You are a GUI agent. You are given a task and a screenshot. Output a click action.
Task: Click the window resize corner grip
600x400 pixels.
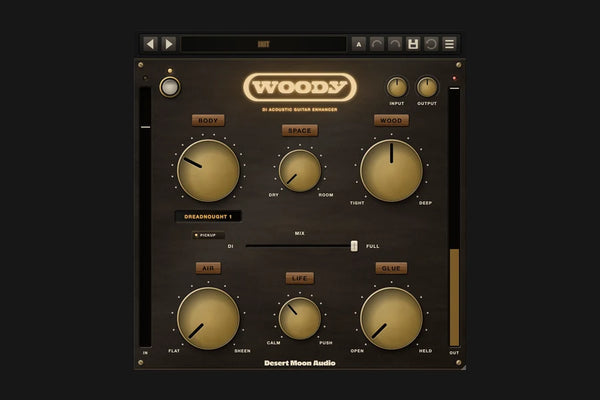click(x=463, y=367)
